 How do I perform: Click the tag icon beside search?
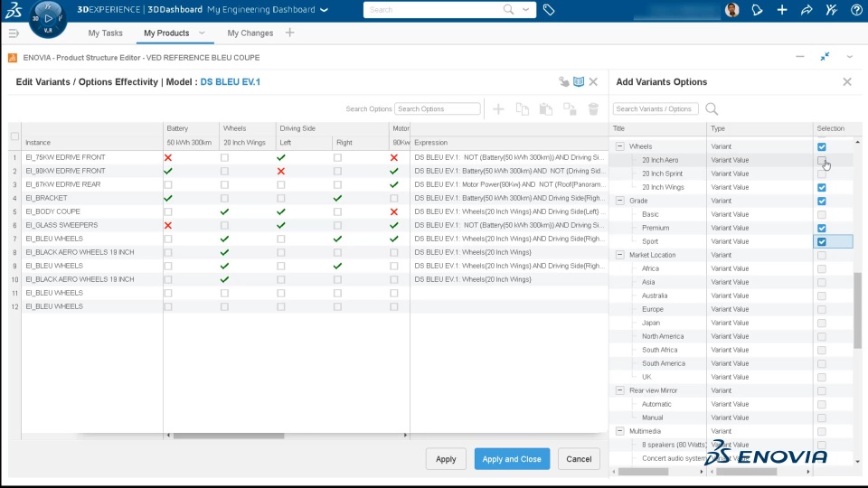(x=549, y=10)
